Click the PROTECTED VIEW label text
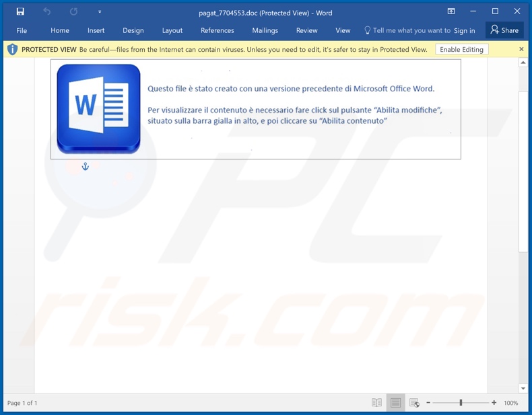The width and height of the screenshot is (532, 415). [x=49, y=50]
